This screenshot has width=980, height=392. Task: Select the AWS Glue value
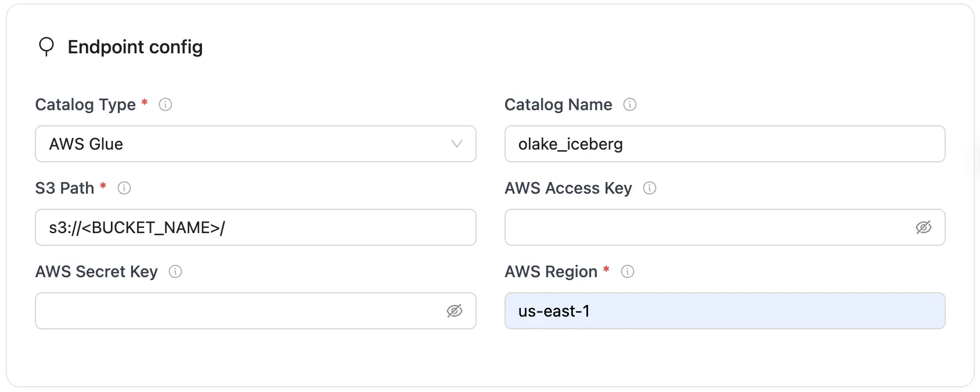(x=85, y=144)
